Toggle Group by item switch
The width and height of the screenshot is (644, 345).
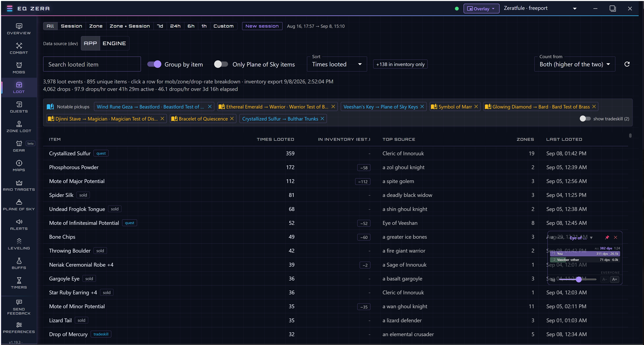[x=154, y=64]
